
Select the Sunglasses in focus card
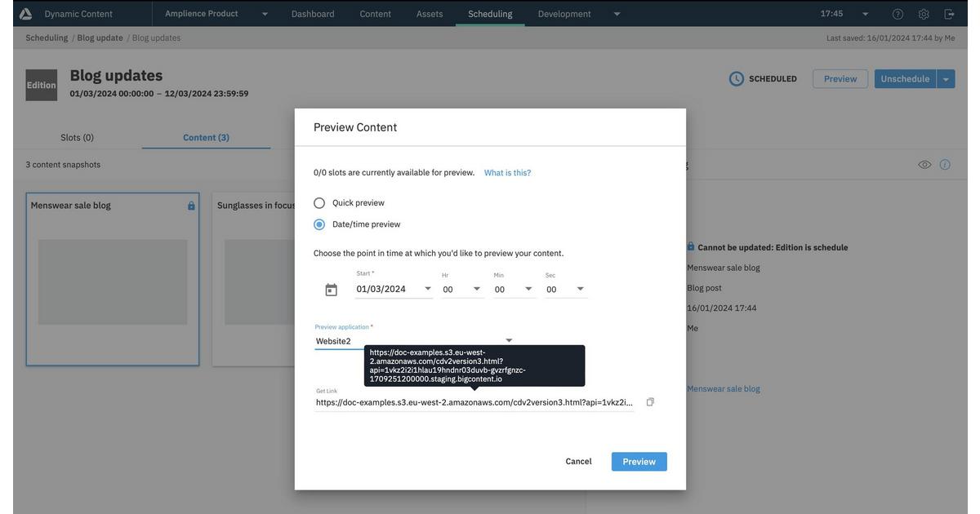(x=254, y=280)
